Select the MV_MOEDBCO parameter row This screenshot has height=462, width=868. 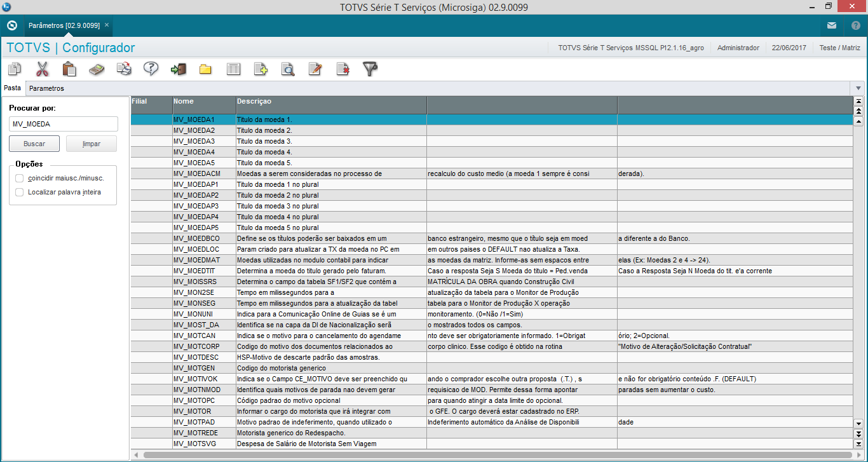(491, 238)
